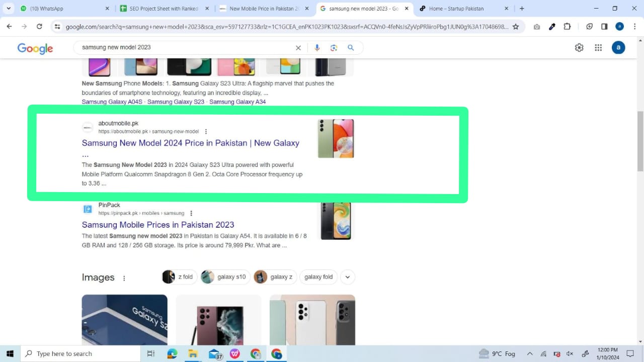Submit search with magnifier icon

click(351, 48)
